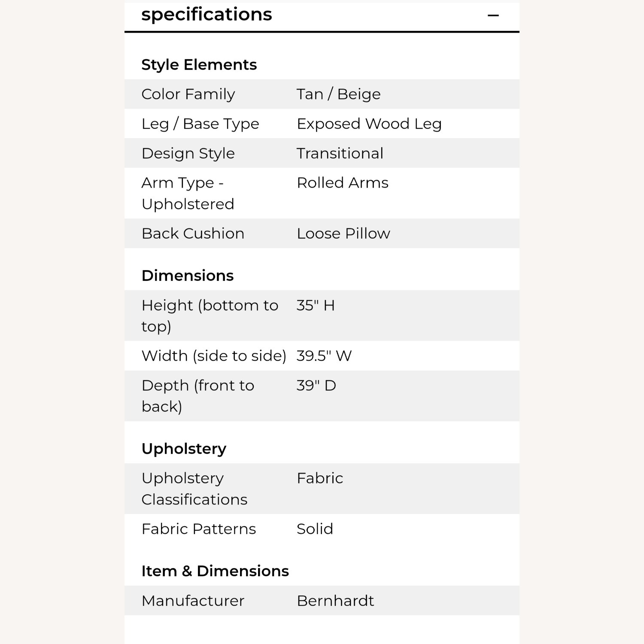The height and width of the screenshot is (644, 644).
Task: Click the 39.5" W width value
Action: [324, 356]
